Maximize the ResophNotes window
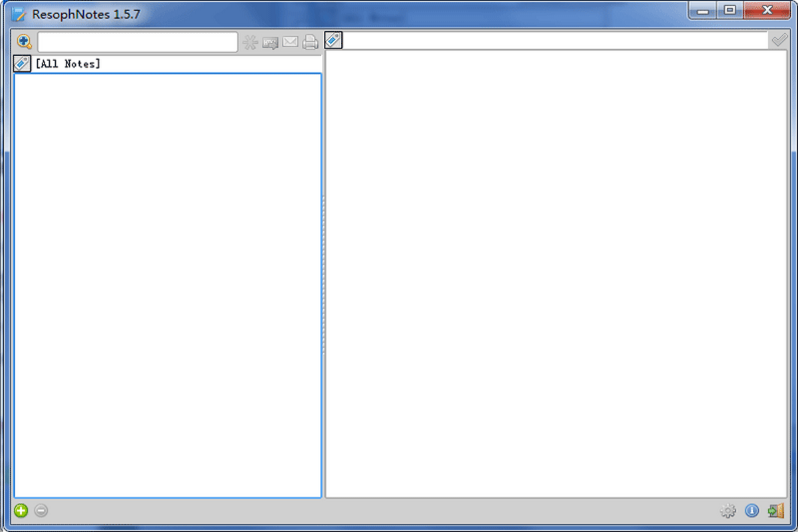The width and height of the screenshot is (798, 532). 730,11
